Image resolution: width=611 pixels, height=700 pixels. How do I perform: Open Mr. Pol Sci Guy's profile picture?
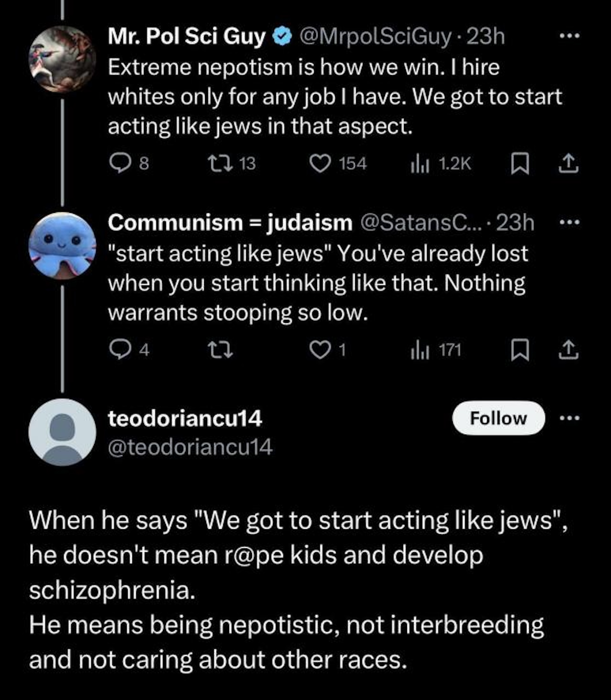point(62,59)
